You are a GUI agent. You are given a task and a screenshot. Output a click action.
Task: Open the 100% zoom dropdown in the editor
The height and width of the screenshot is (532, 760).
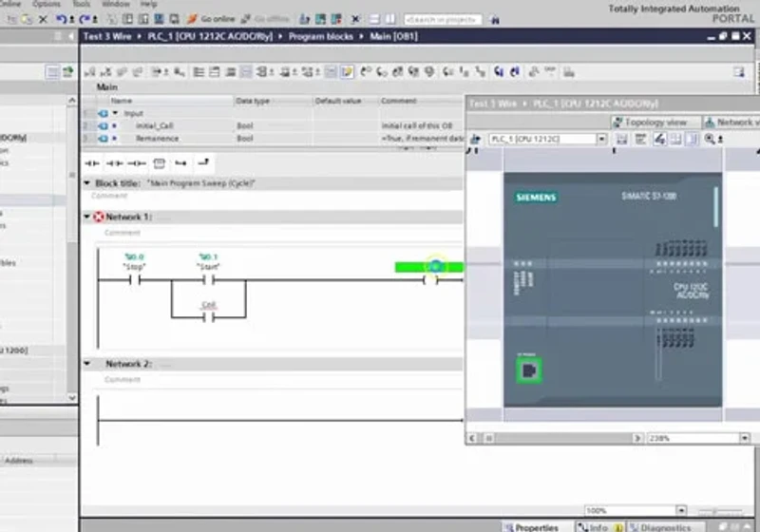[x=681, y=510]
